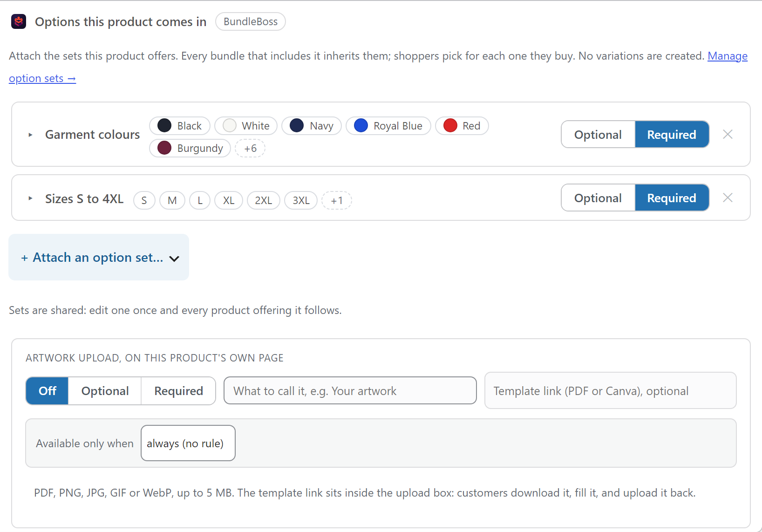Set Sizes S to 4XL to Optional
The width and height of the screenshot is (762, 532).
pyautogui.click(x=598, y=198)
